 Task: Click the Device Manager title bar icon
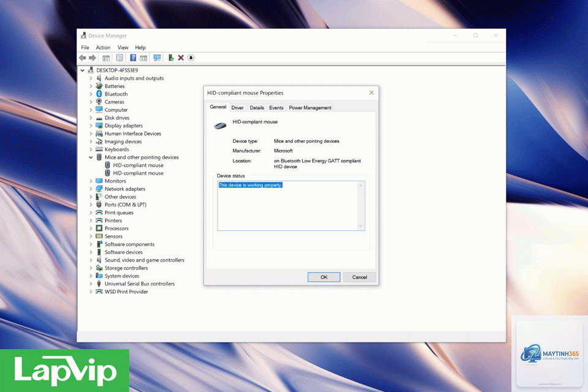pyautogui.click(x=84, y=36)
